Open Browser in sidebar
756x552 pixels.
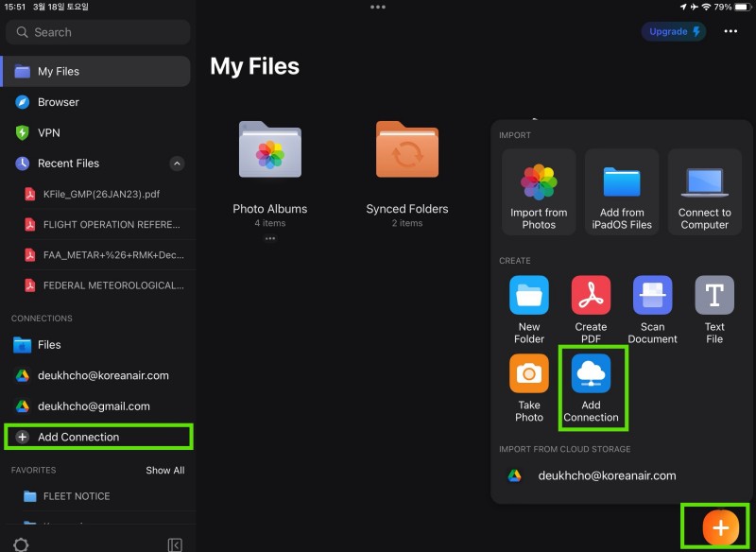click(x=59, y=102)
